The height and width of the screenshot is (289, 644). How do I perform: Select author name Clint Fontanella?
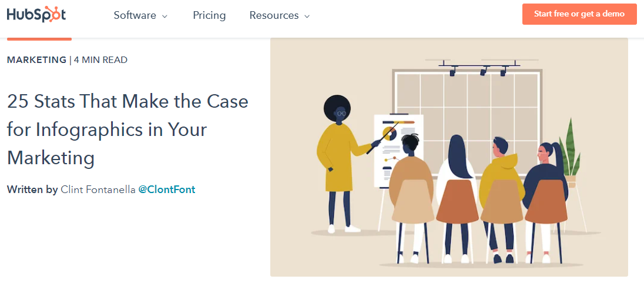(98, 190)
